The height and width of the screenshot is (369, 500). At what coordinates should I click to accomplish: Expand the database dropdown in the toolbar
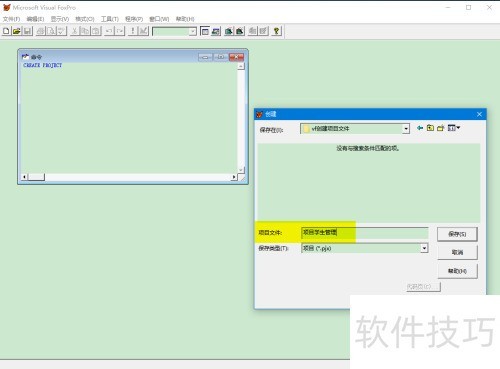pos(193,32)
